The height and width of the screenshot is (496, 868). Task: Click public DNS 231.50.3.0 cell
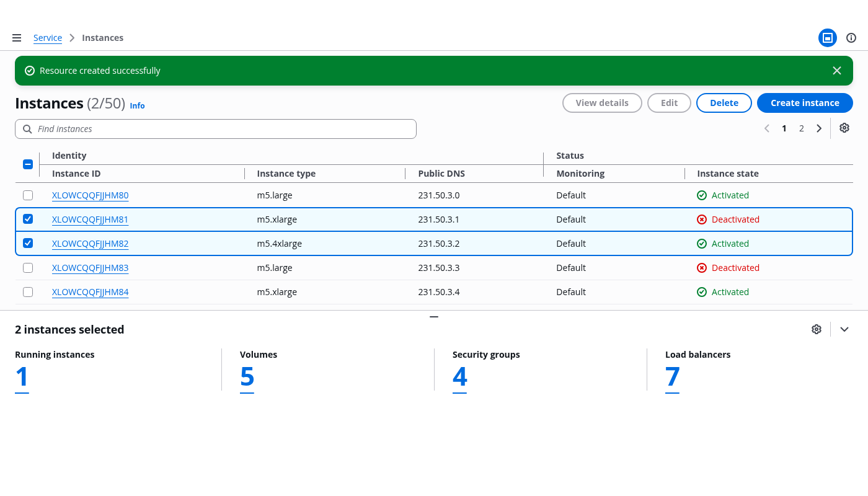click(439, 195)
